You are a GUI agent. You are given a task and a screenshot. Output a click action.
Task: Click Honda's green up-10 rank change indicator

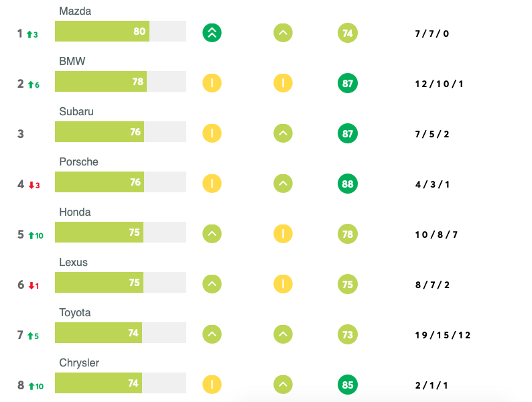[36, 235]
